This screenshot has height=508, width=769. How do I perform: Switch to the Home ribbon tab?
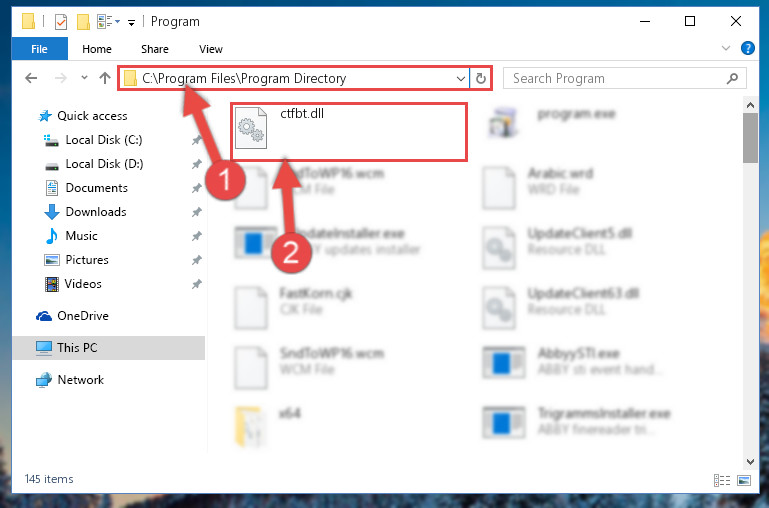[x=97, y=49]
